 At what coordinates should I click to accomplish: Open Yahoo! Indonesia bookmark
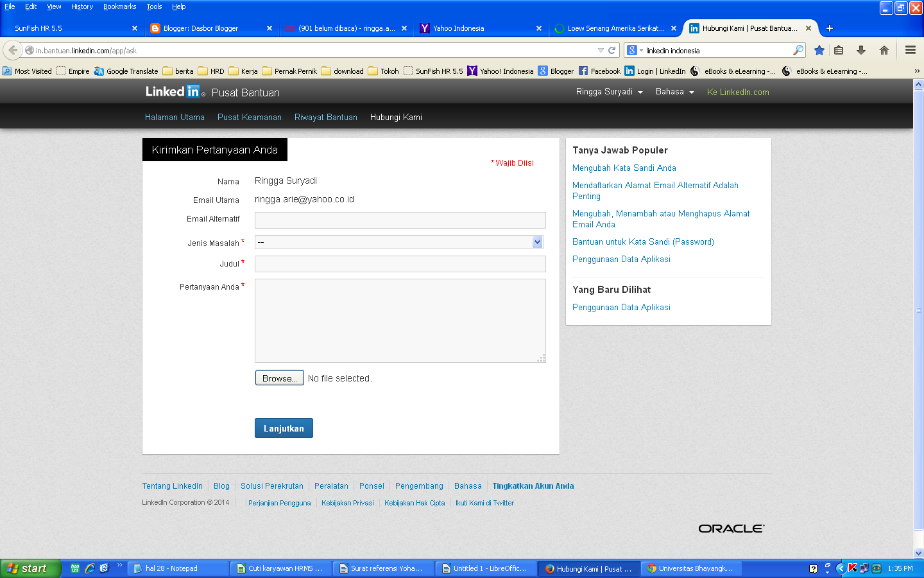[501, 71]
